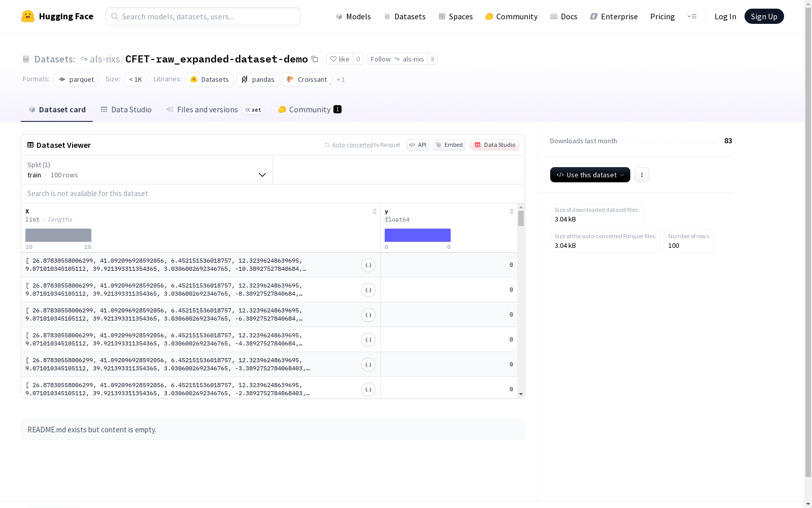Click the like count 0

tap(358, 59)
